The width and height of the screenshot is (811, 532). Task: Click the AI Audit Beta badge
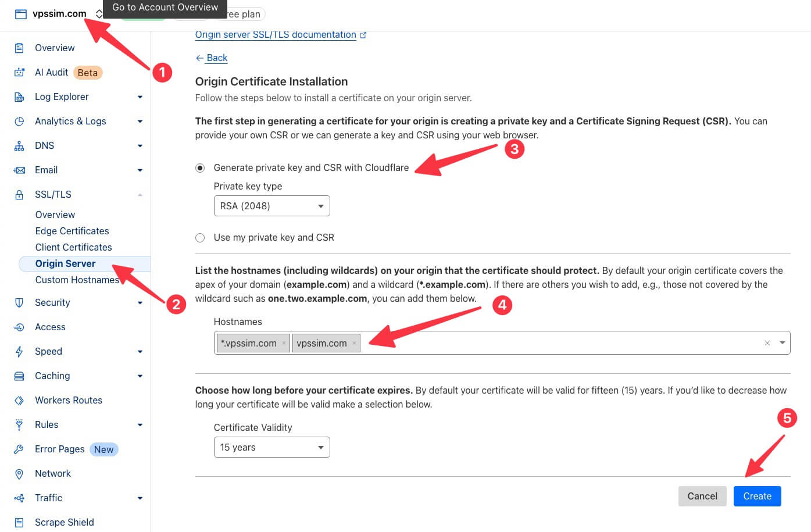[88, 73]
